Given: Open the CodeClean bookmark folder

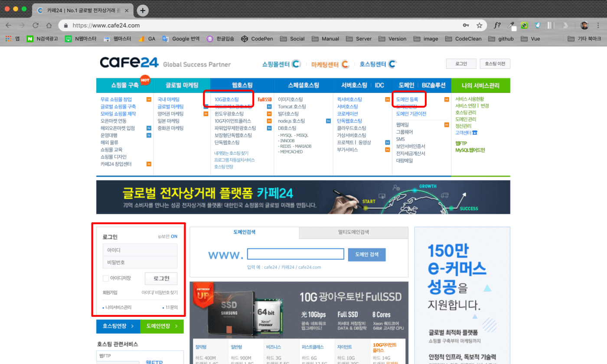Looking at the screenshot, I should click(x=463, y=39).
